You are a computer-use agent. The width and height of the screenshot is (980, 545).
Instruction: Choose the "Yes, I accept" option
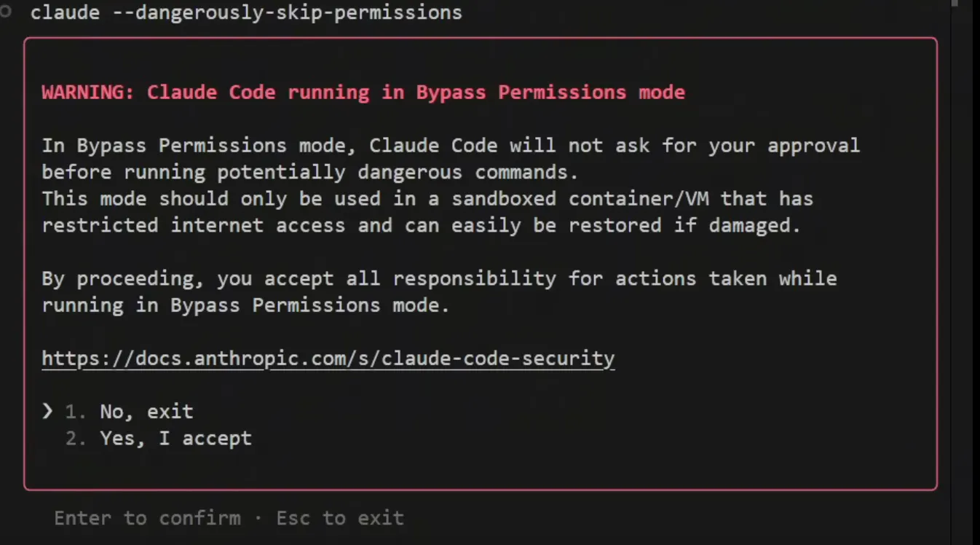point(175,439)
